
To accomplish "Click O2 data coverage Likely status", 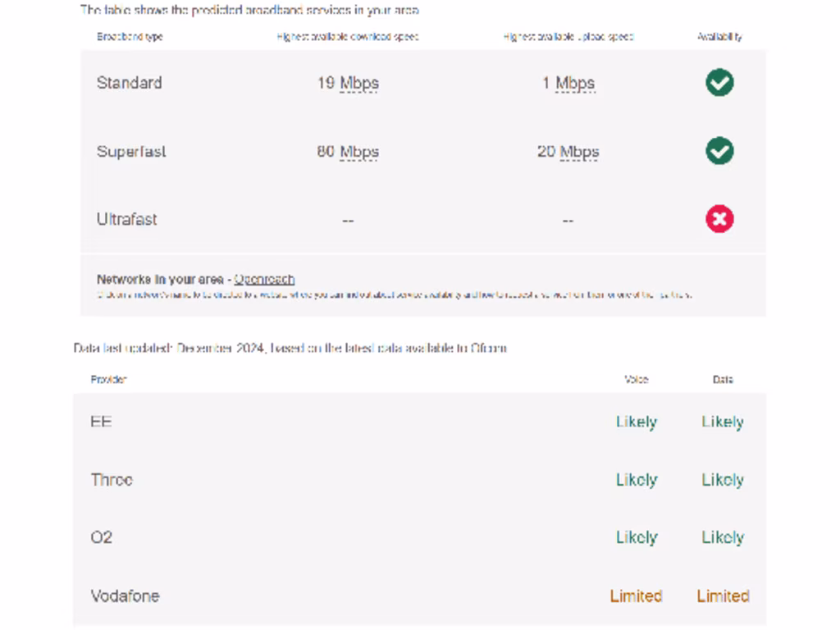I will click(x=723, y=537).
